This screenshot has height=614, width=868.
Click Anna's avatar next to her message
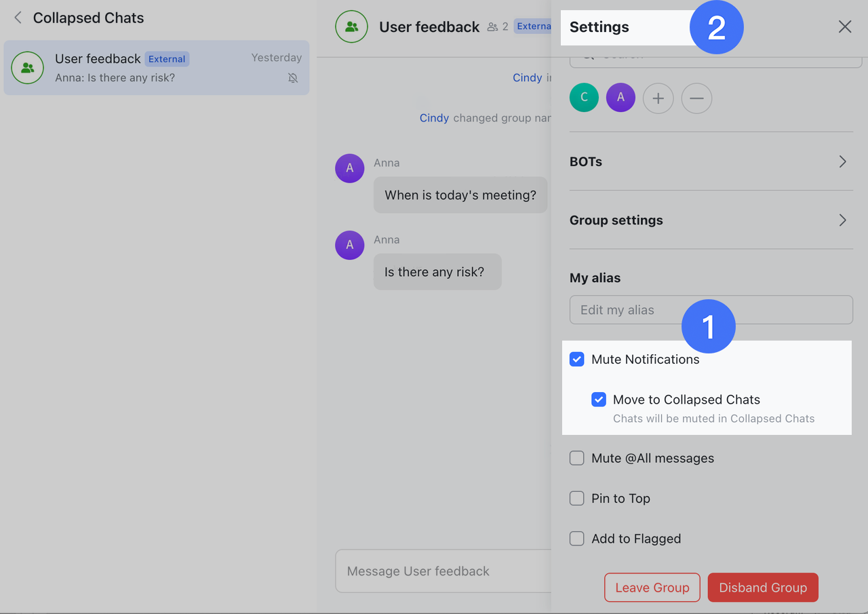click(x=349, y=168)
